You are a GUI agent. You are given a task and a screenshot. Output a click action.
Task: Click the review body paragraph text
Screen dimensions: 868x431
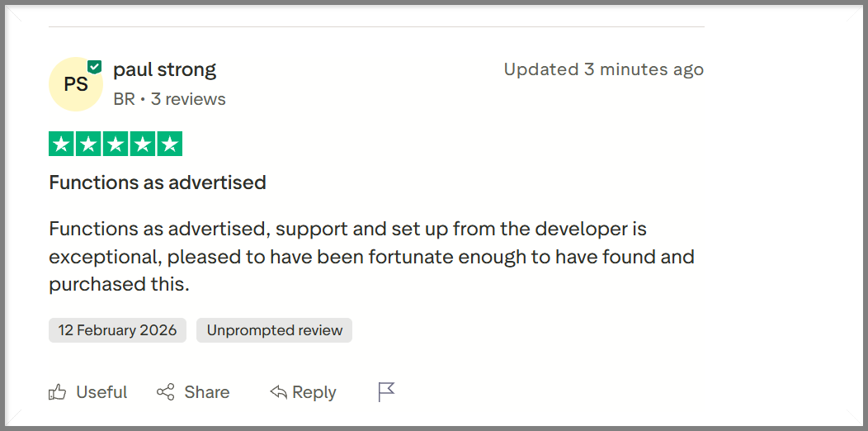[371, 256]
